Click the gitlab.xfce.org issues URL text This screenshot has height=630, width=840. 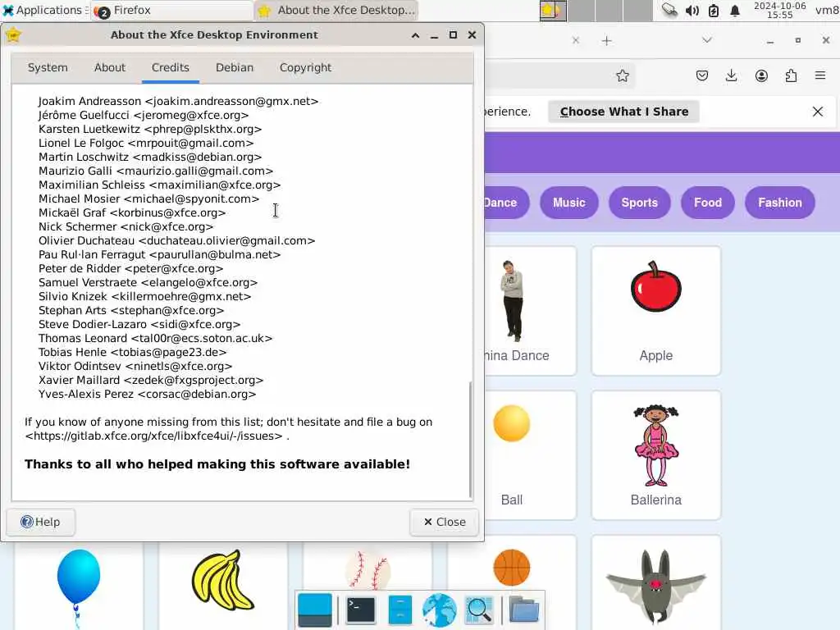coord(153,436)
